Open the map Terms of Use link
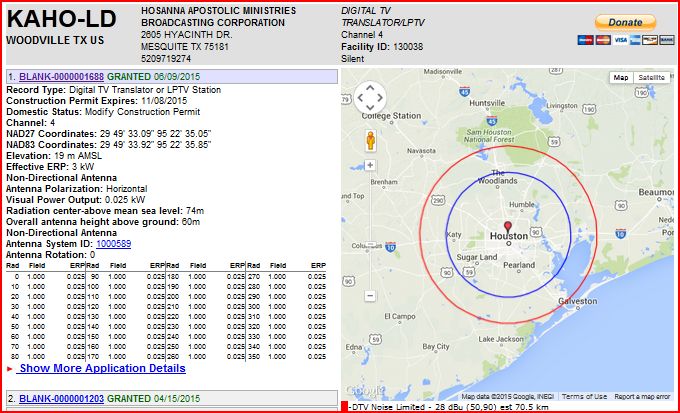The image size is (680, 413). coord(584,397)
